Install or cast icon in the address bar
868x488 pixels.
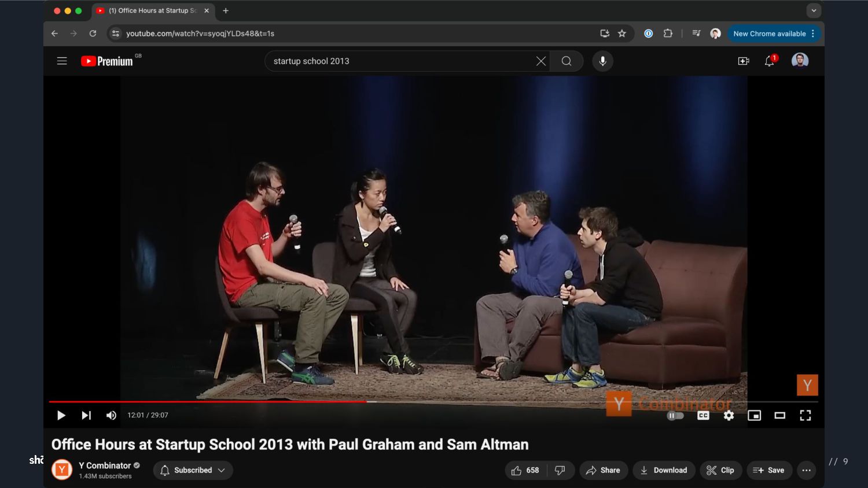pos(605,34)
